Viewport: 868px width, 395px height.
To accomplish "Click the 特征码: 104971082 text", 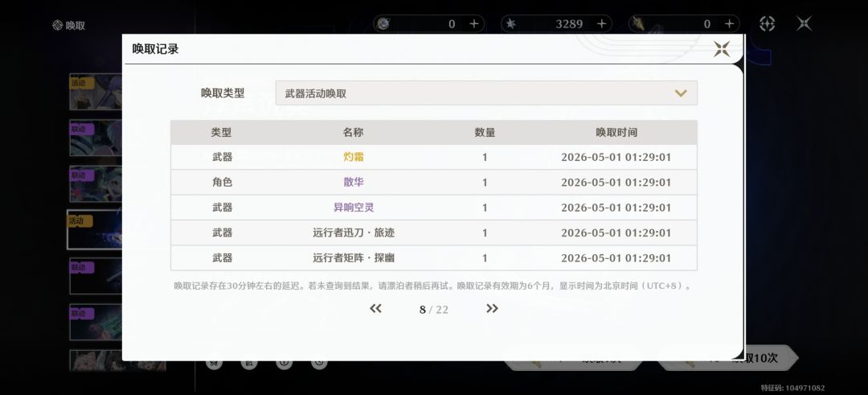I will (792, 388).
